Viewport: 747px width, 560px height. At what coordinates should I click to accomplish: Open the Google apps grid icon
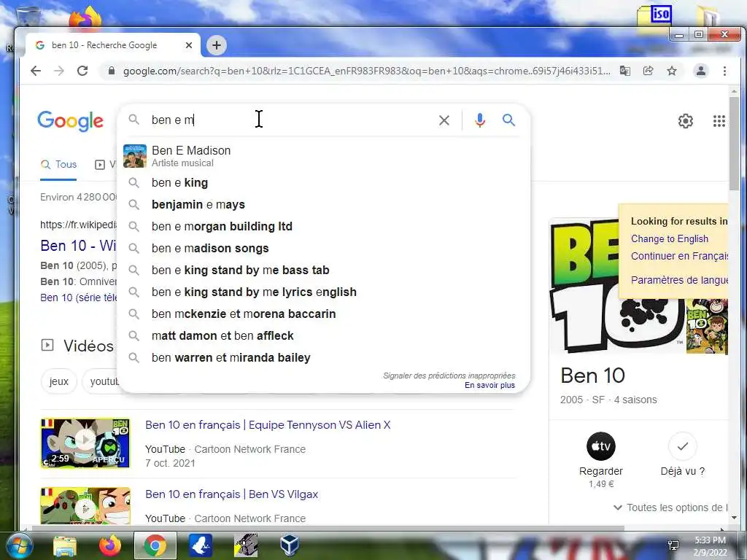coord(719,121)
